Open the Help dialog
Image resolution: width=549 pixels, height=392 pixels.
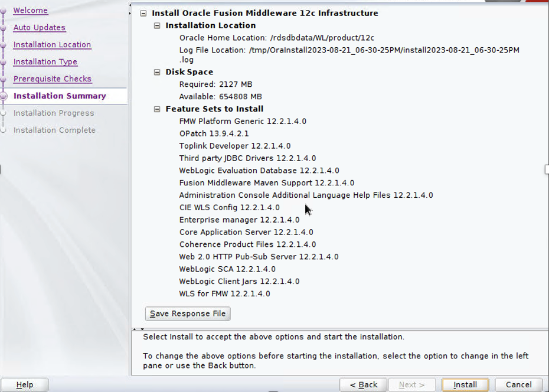tap(25, 385)
